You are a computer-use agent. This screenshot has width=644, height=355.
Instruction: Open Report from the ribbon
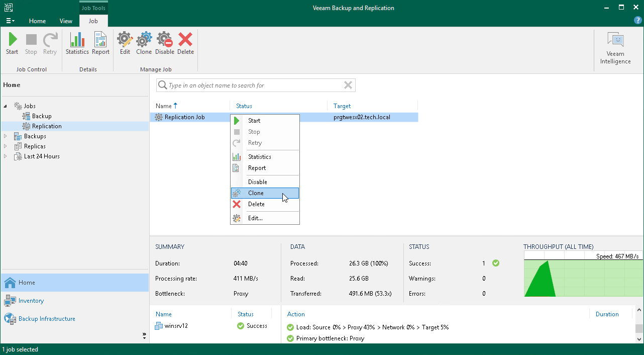coord(100,44)
